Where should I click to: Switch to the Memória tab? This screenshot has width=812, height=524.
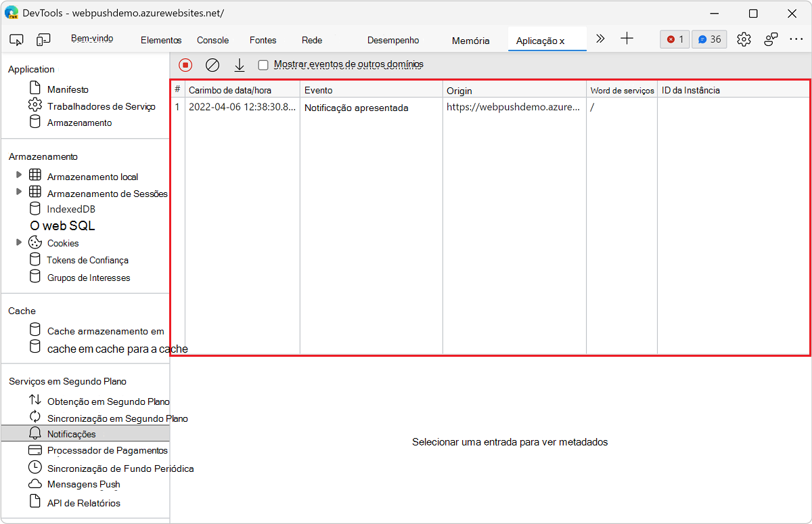pyautogui.click(x=470, y=39)
